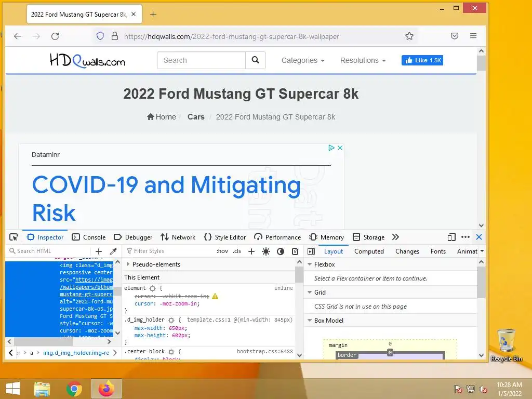The image size is (532, 399).
Task: Highlight elements matching .d_img_holder selector
Action: (x=171, y=320)
